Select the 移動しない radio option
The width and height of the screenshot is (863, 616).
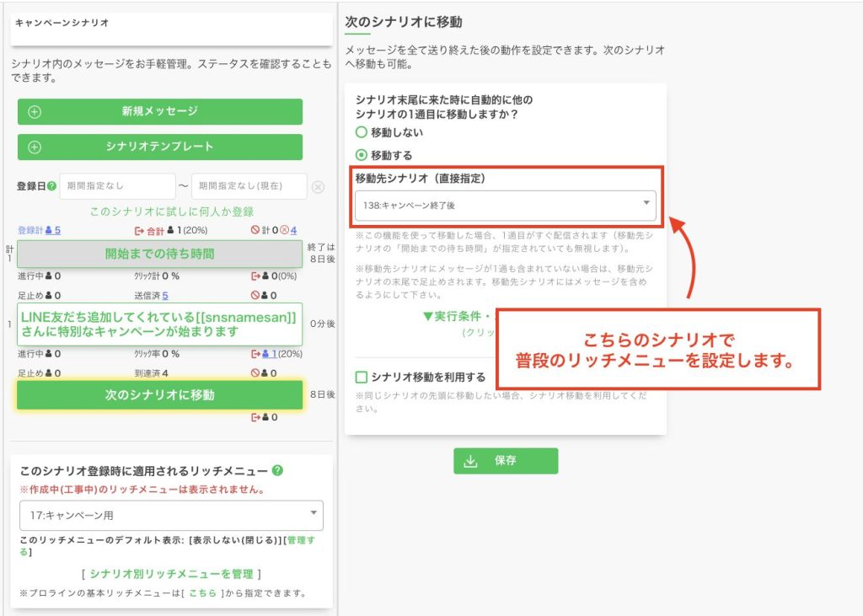(x=362, y=132)
